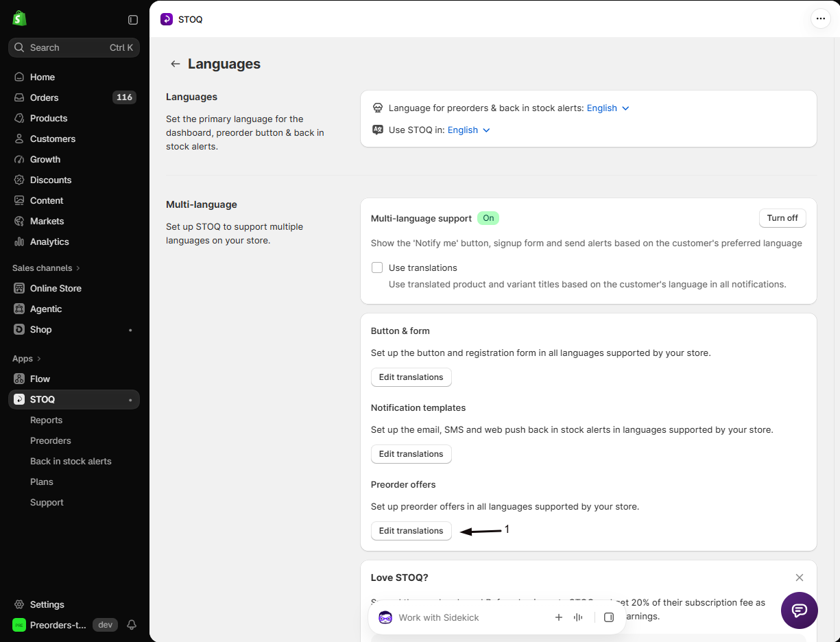Open Customers in the sidebar
This screenshot has width=840, height=642.
click(74, 139)
